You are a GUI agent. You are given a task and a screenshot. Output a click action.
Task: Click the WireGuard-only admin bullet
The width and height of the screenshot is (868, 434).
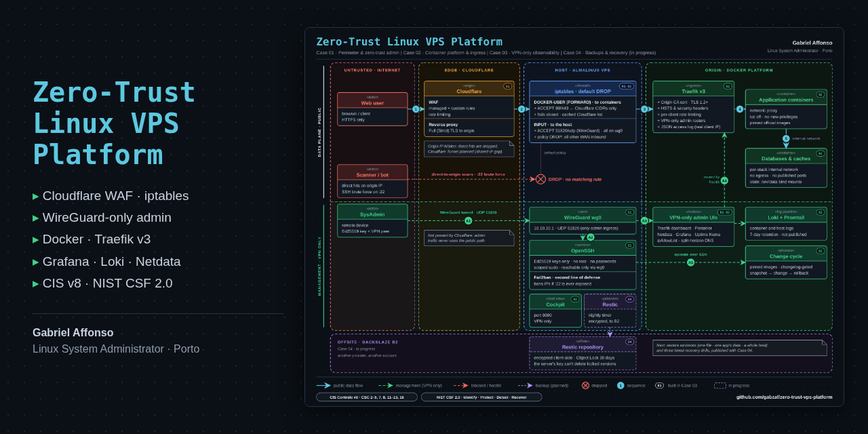point(102,218)
